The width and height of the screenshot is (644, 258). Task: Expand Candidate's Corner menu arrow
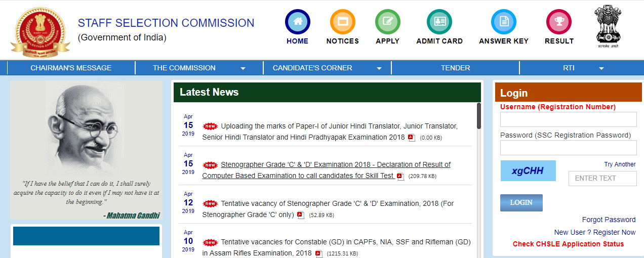pyautogui.click(x=379, y=68)
